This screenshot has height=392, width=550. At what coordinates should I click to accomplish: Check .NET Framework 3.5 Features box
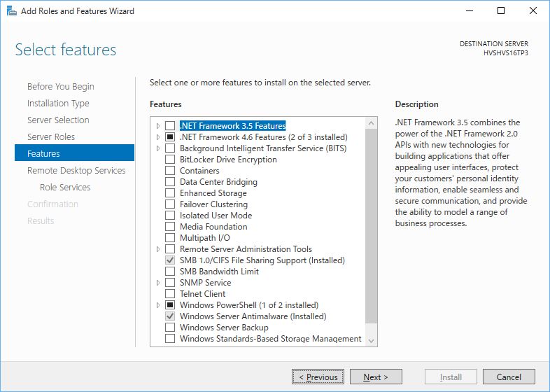[x=170, y=125]
